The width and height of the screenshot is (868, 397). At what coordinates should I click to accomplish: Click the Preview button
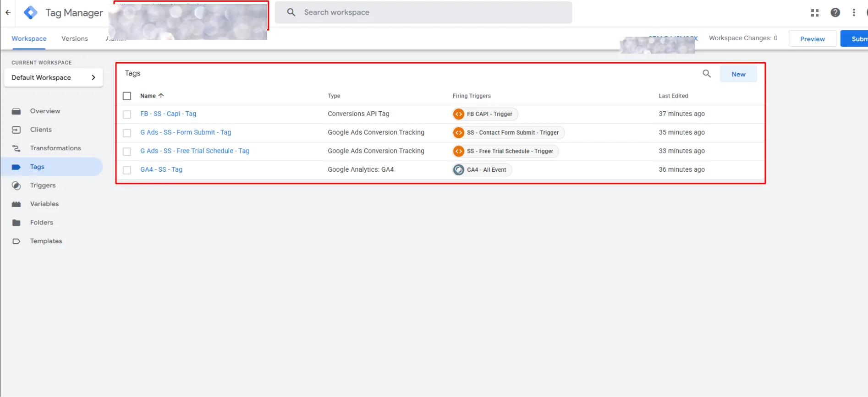pyautogui.click(x=812, y=39)
